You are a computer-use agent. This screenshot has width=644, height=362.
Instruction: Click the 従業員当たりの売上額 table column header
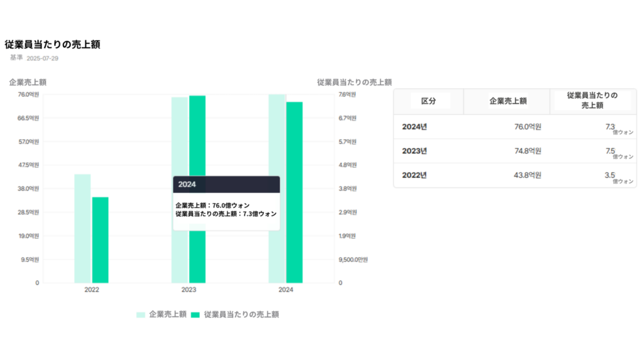click(x=592, y=101)
